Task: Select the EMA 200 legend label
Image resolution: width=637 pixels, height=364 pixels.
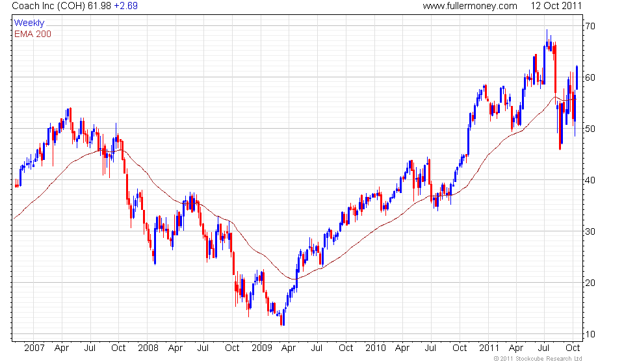Action: coord(33,34)
